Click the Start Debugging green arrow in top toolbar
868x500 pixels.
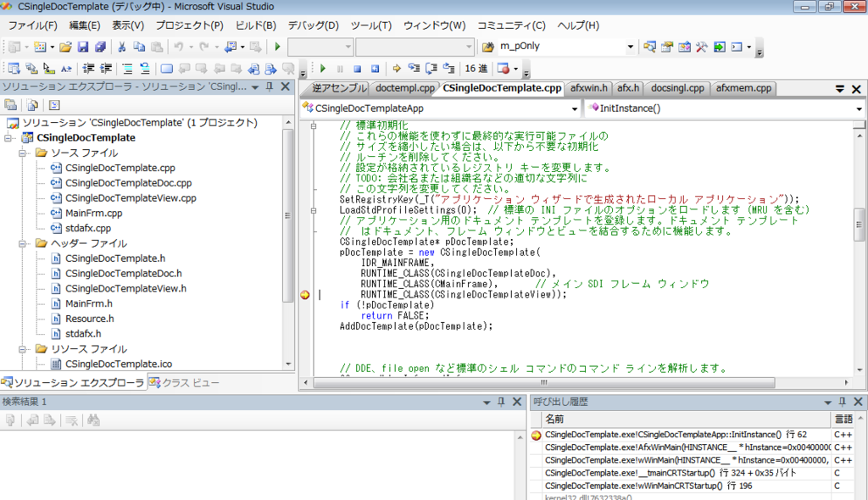tap(278, 47)
